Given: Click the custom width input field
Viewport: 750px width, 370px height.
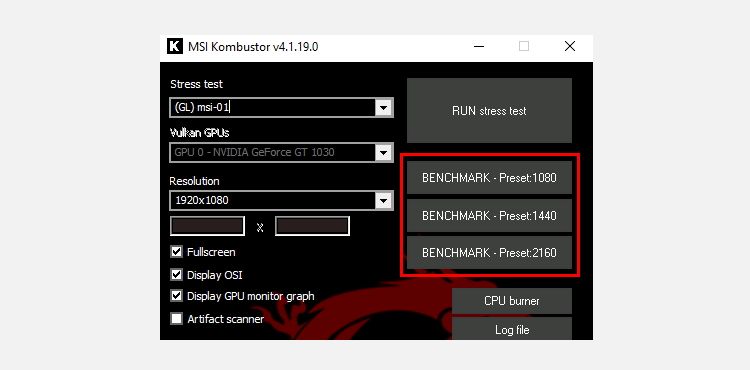Looking at the screenshot, I should point(208,226).
